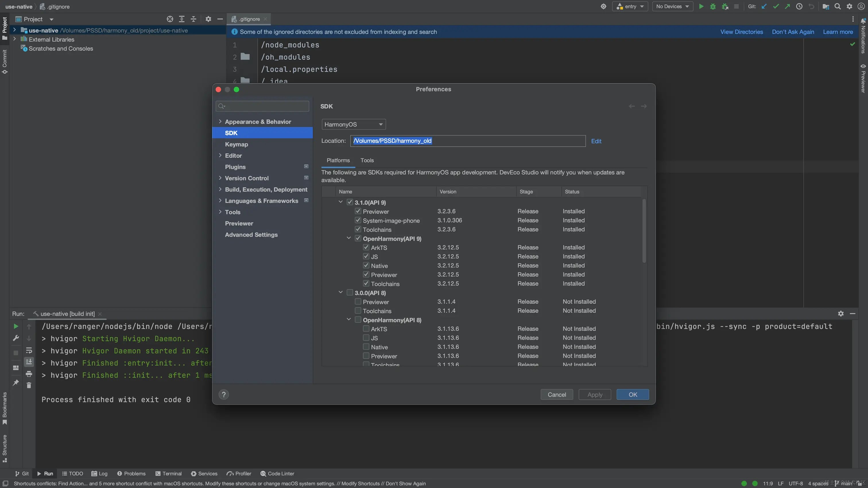Click View Directories link in banner
Viewport: 868px width, 488px height.
(742, 32)
